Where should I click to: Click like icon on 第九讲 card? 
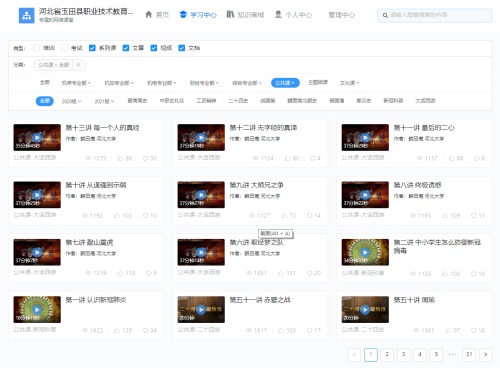[x=284, y=215]
